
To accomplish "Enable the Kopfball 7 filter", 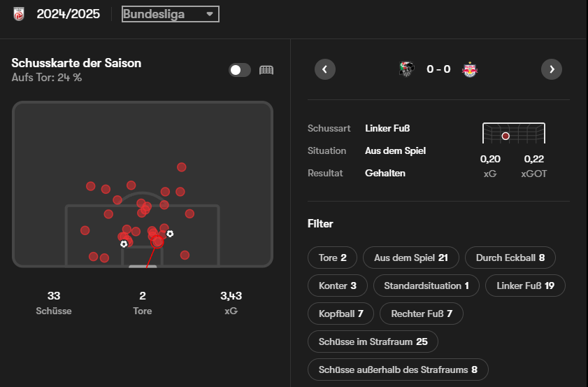I will coord(341,314).
